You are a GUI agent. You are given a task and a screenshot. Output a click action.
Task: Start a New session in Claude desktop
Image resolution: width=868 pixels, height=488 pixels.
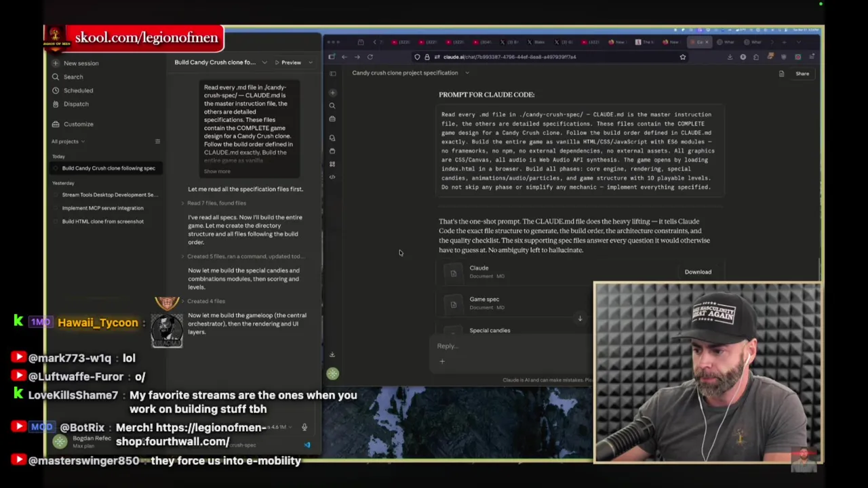pos(75,63)
